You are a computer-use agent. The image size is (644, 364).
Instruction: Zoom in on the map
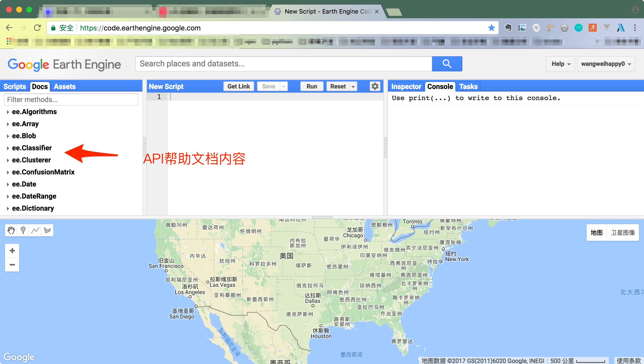pos(12,250)
